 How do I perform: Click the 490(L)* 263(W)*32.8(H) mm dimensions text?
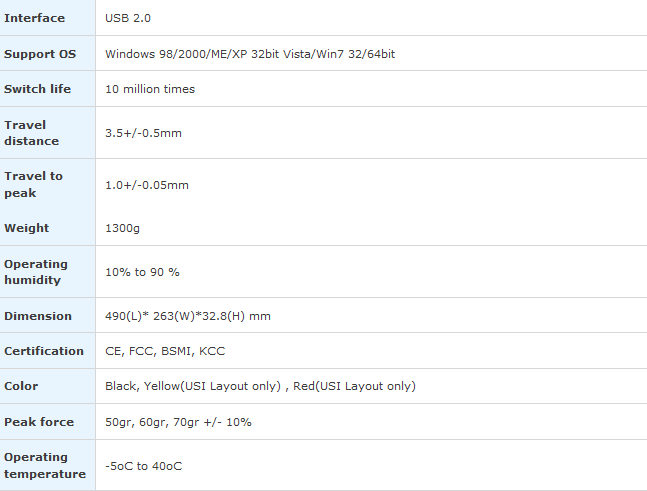tap(188, 316)
